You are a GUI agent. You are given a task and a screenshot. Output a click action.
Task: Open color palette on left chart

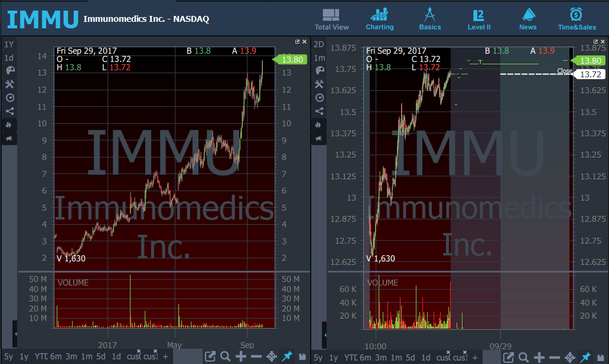(9, 70)
